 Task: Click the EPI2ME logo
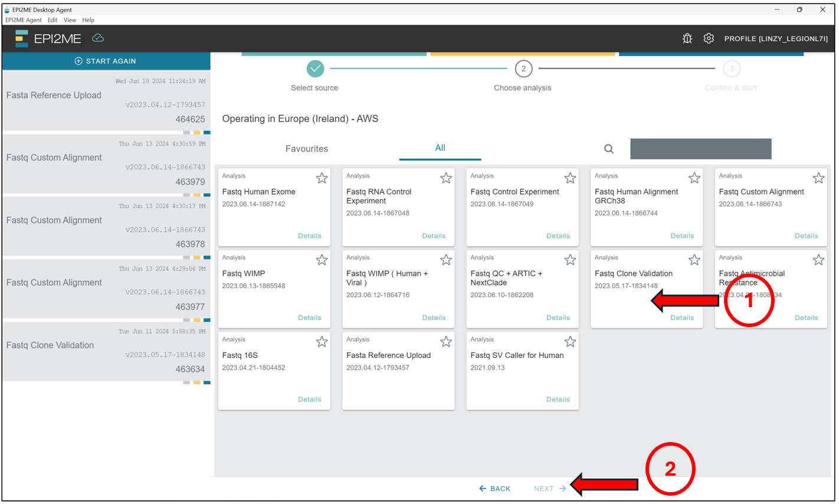(x=48, y=38)
